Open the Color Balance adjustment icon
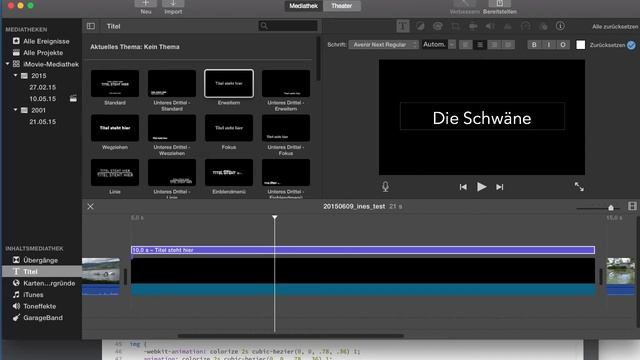Screen dimensions: 640x360 tap(420, 26)
